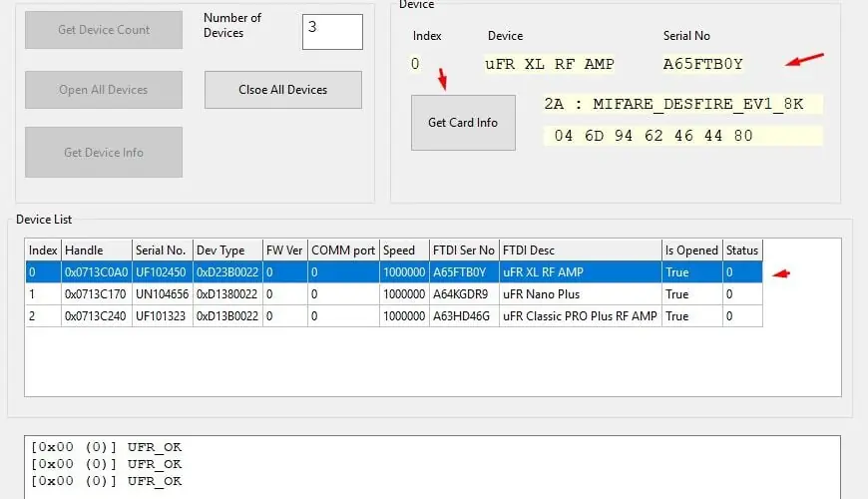868x499 pixels.
Task: Select handle cell 0x0713C0A0
Action: [x=97, y=272]
